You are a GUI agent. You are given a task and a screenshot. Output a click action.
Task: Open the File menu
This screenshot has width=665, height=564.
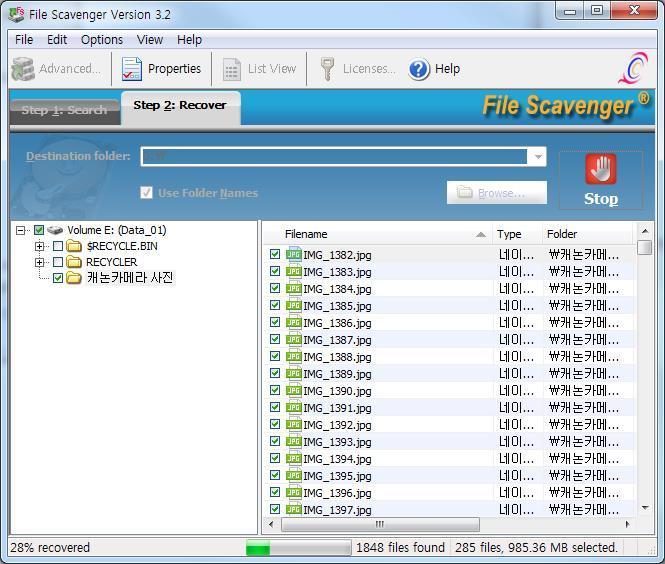pyautogui.click(x=24, y=40)
